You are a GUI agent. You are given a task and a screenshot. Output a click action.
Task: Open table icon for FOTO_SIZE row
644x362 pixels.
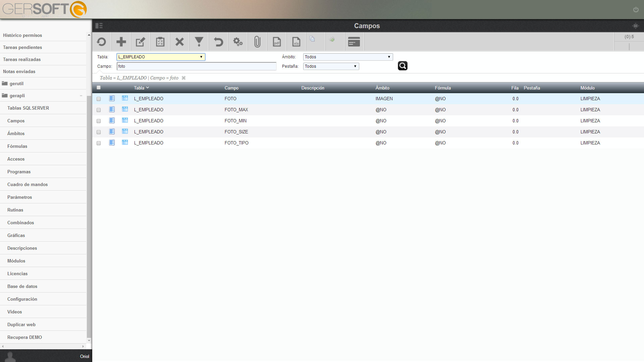[x=125, y=131]
